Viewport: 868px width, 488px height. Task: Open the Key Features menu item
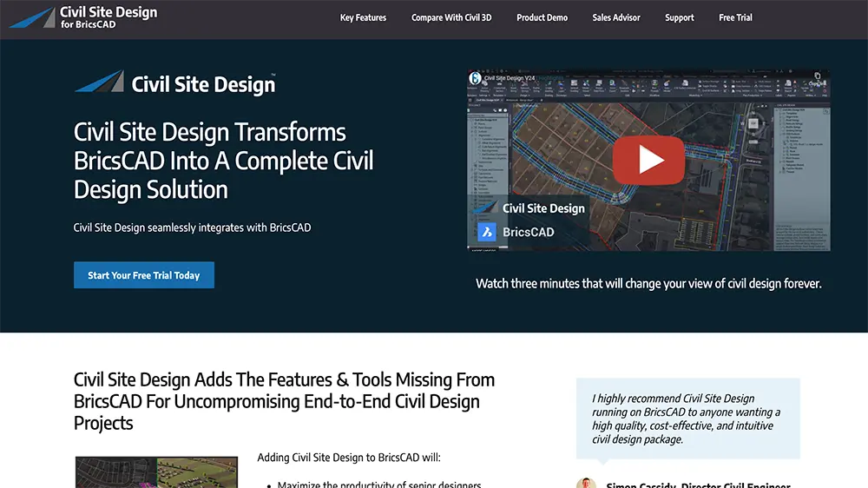[x=363, y=17]
